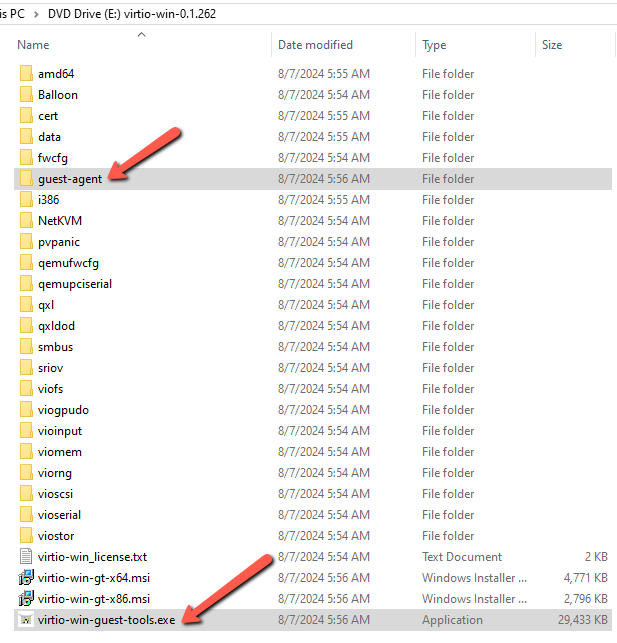The height and width of the screenshot is (643, 617).
Task: Click the fwcfg folder icon
Action: [26, 157]
